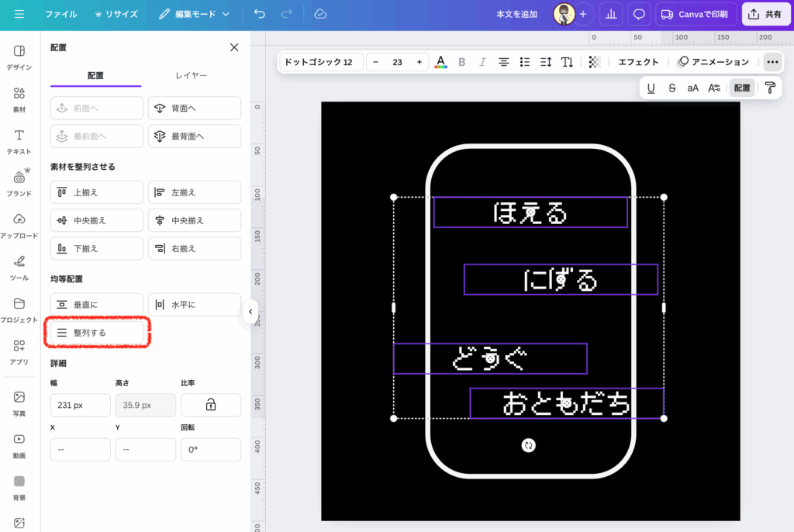Screen dimensions: 794x532
Task: Open the text alignment icon
Action: tap(504, 62)
